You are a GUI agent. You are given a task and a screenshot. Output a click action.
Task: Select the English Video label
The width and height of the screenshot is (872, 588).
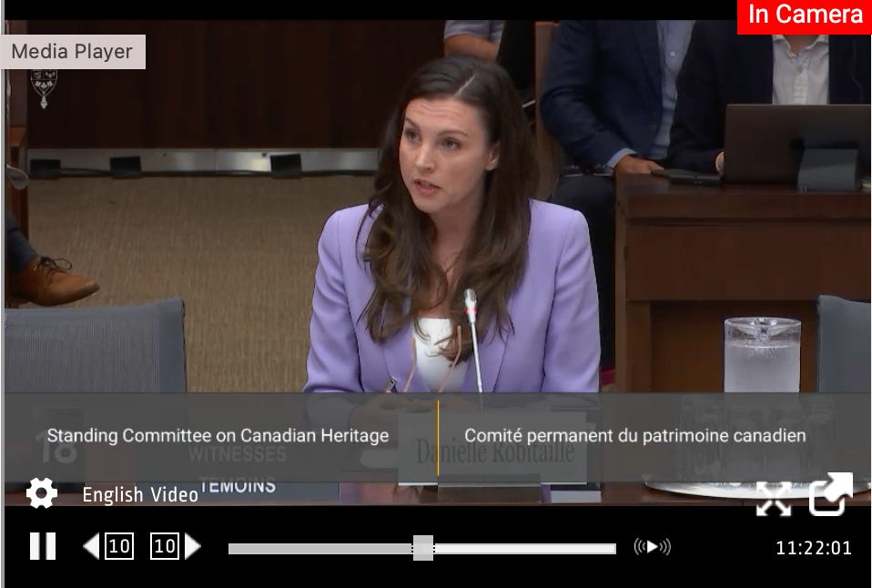tap(140, 494)
